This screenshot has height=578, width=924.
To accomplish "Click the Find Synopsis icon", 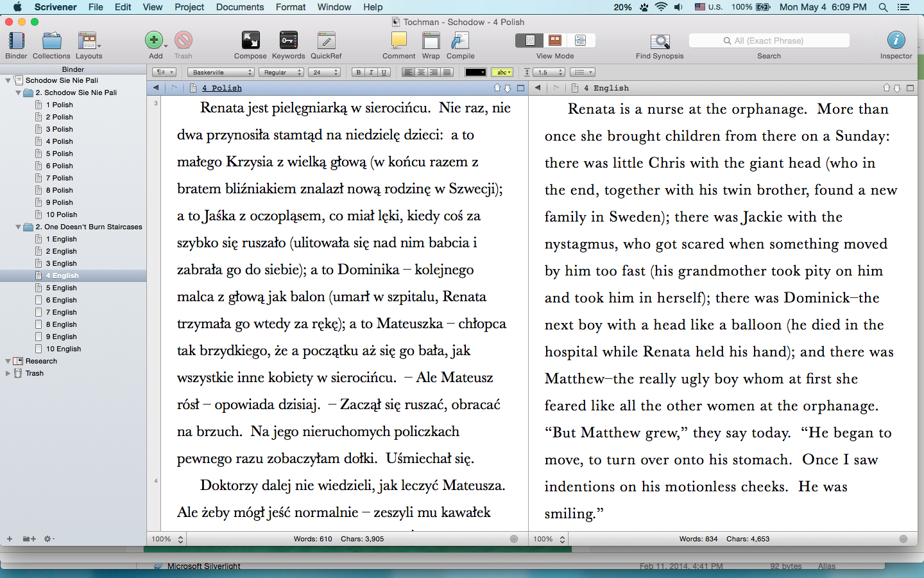I will [660, 41].
